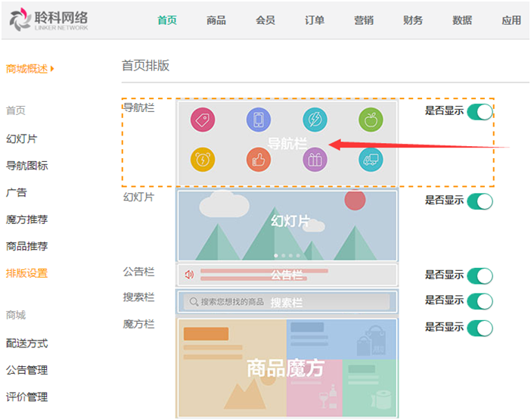The width and height of the screenshot is (531, 420).
Task: Go to 配送方式 in the sidebar
Action: point(27,343)
